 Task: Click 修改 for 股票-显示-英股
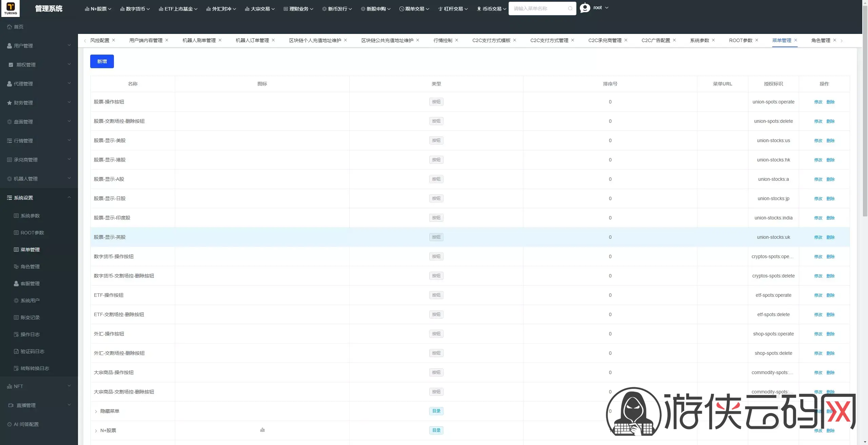818,237
